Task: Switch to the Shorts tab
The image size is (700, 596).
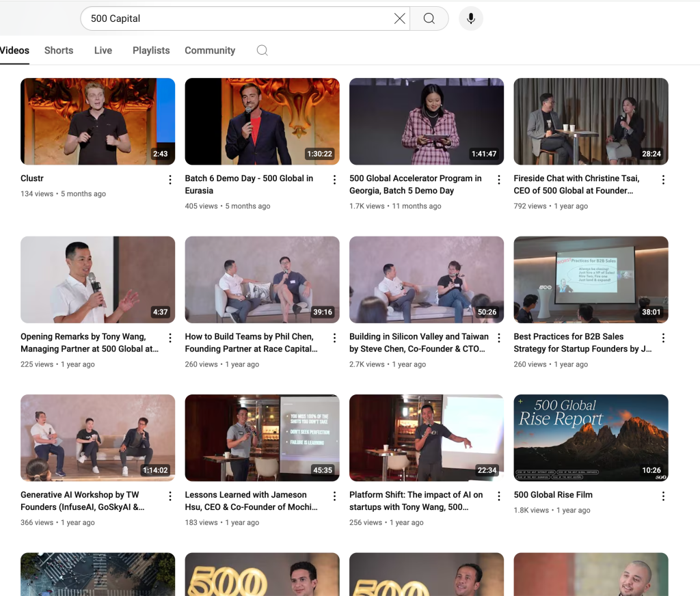Action: coord(59,51)
